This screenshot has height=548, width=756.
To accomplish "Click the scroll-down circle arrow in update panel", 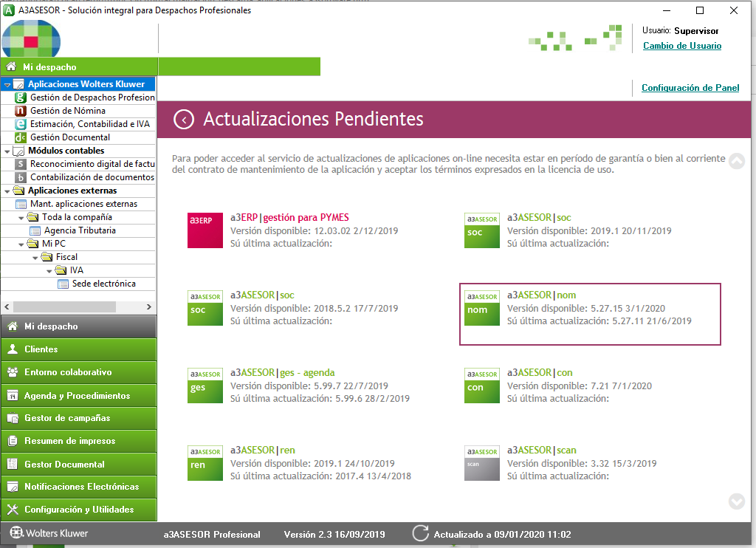I will coord(736,501).
